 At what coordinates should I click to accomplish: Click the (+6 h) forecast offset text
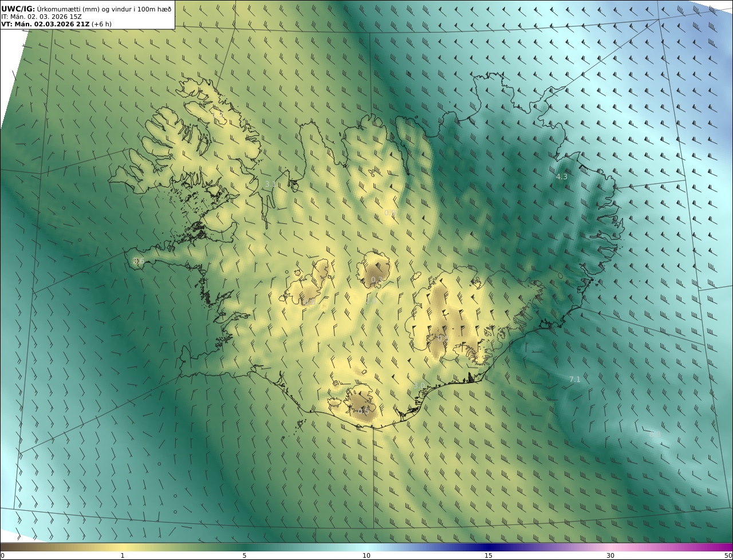[x=101, y=24]
